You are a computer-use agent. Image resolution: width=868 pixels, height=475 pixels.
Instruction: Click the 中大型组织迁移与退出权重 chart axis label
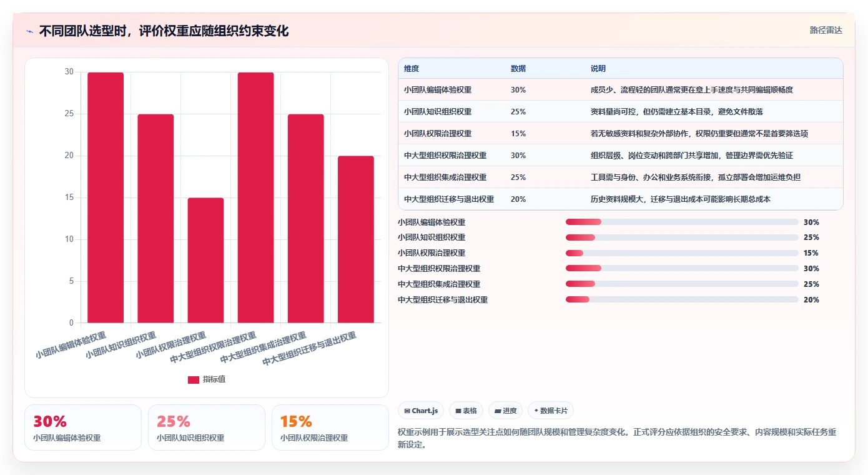coord(309,349)
